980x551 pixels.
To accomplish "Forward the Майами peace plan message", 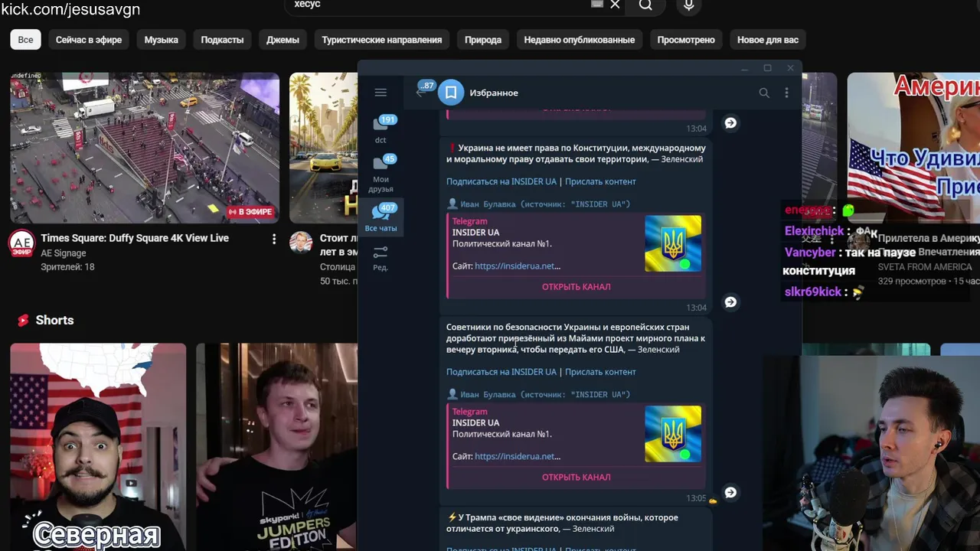I will (x=730, y=492).
